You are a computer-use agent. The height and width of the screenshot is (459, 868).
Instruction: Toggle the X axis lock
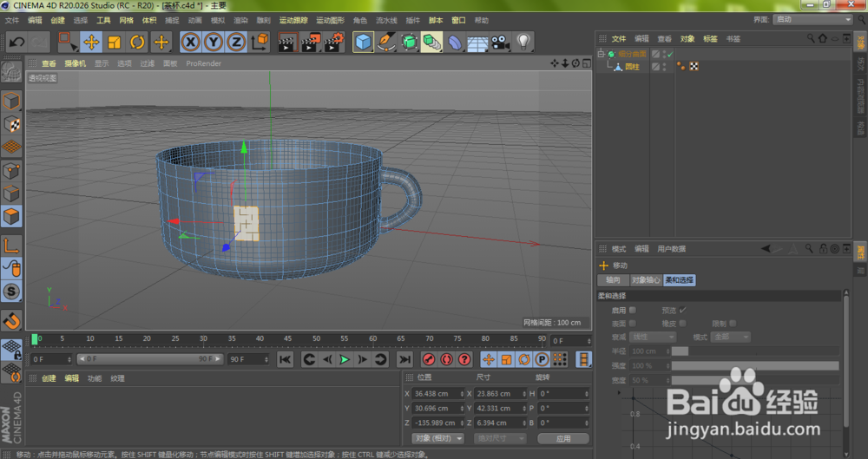coord(190,42)
